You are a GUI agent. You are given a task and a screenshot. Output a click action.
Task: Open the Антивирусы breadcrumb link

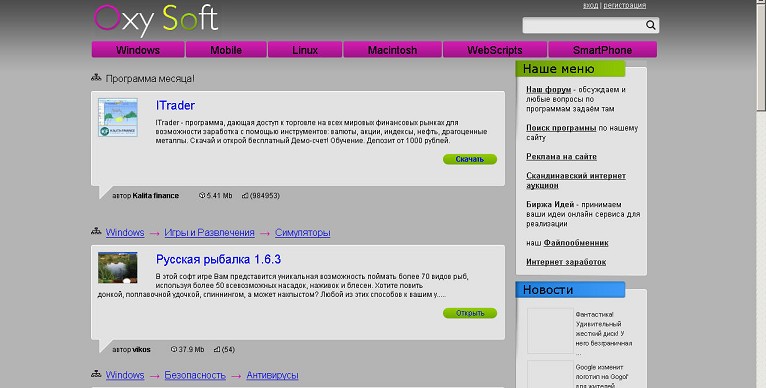point(272,375)
